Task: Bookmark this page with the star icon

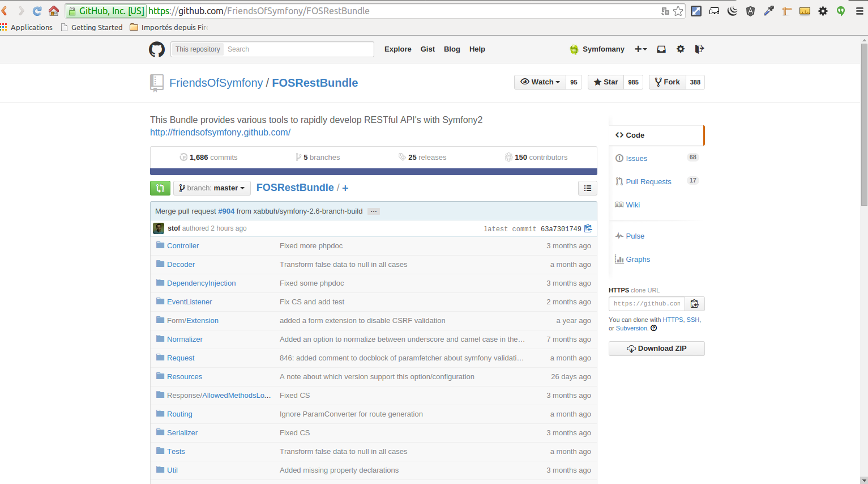Action: pyautogui.click(x=678, y=11)
